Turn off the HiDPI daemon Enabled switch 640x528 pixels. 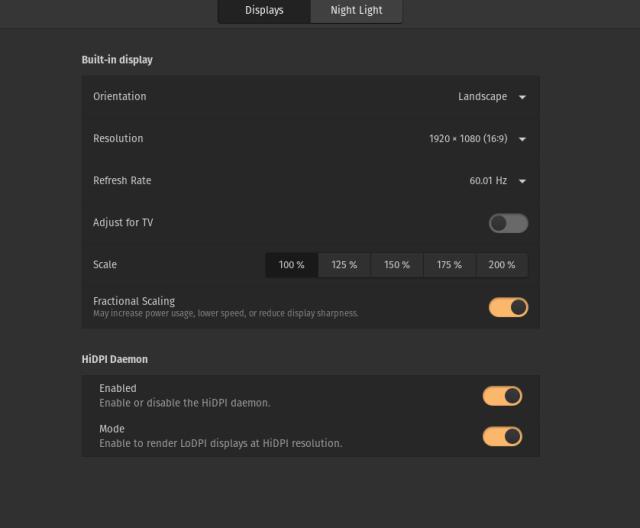point(502,396)
